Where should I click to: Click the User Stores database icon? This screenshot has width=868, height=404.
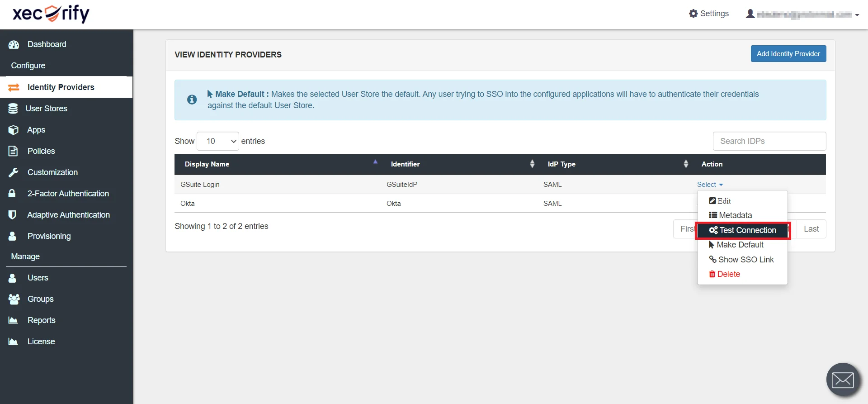coord(13,109)
